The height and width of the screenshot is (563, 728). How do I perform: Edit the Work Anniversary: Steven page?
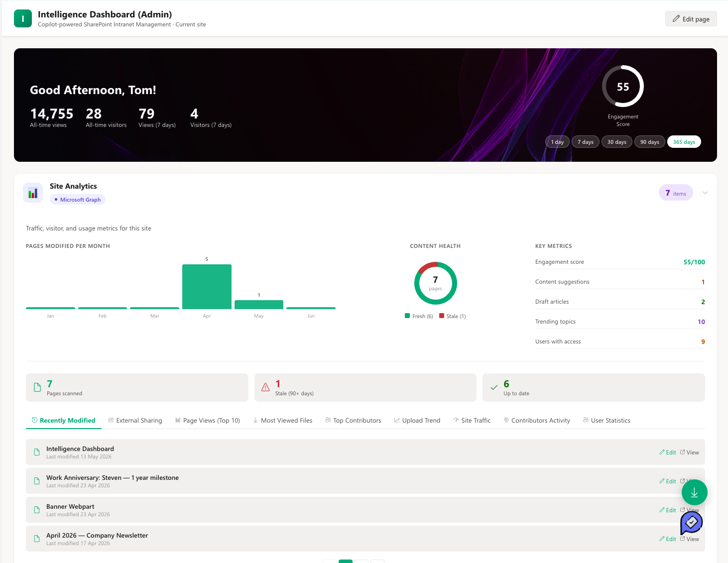(x=668, y=481)
